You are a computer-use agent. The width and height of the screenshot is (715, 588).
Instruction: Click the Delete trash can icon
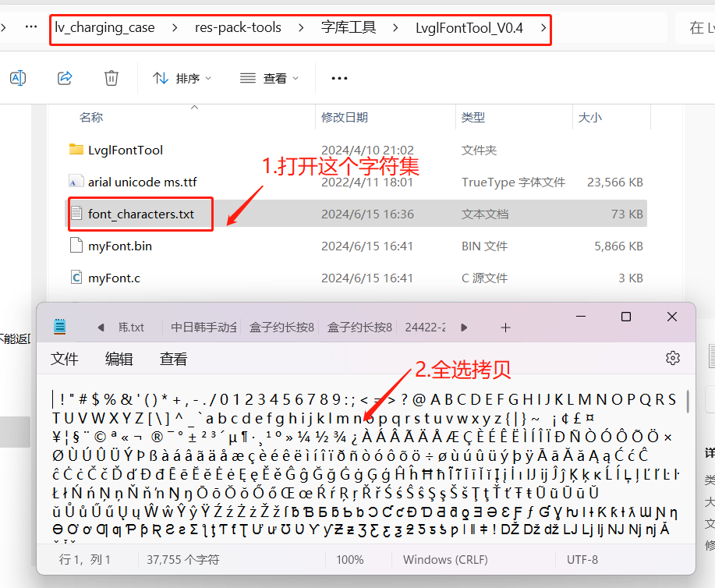[x=111, y=78]
